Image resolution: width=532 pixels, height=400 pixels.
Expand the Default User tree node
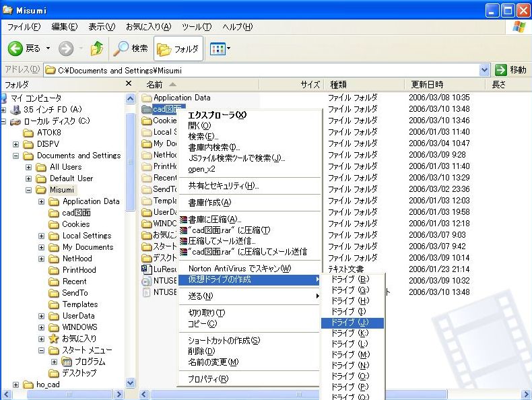click(29, 178)
